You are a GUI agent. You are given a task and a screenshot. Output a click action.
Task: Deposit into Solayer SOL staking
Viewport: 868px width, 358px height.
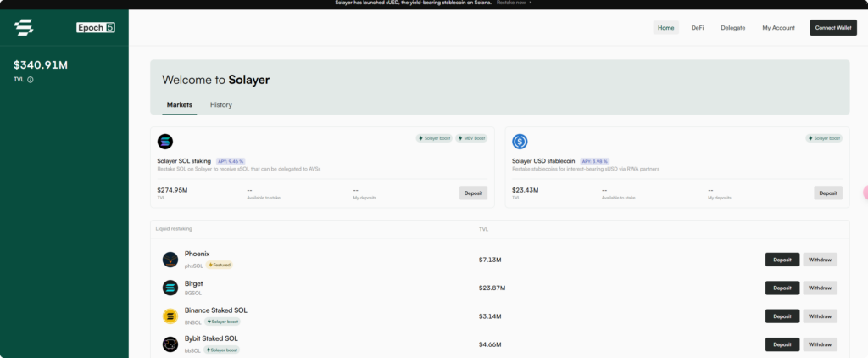click(473, 193)
